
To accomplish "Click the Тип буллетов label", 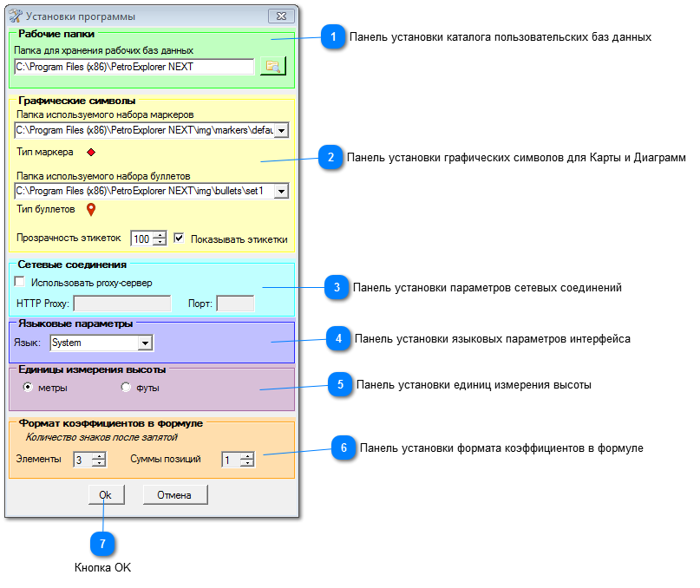I will click(x=45, y=209).
